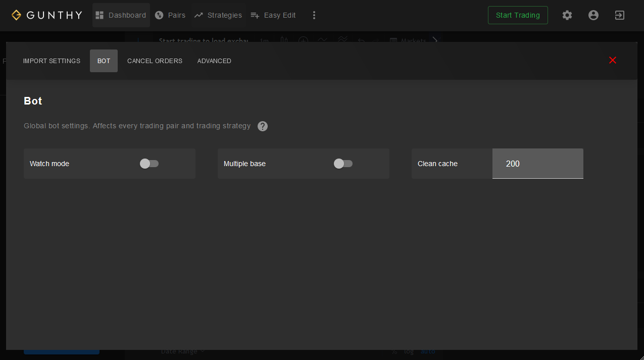Open the settings gear icon
The height and width of the screenshot is (360, 644).
tap(567, 15)
